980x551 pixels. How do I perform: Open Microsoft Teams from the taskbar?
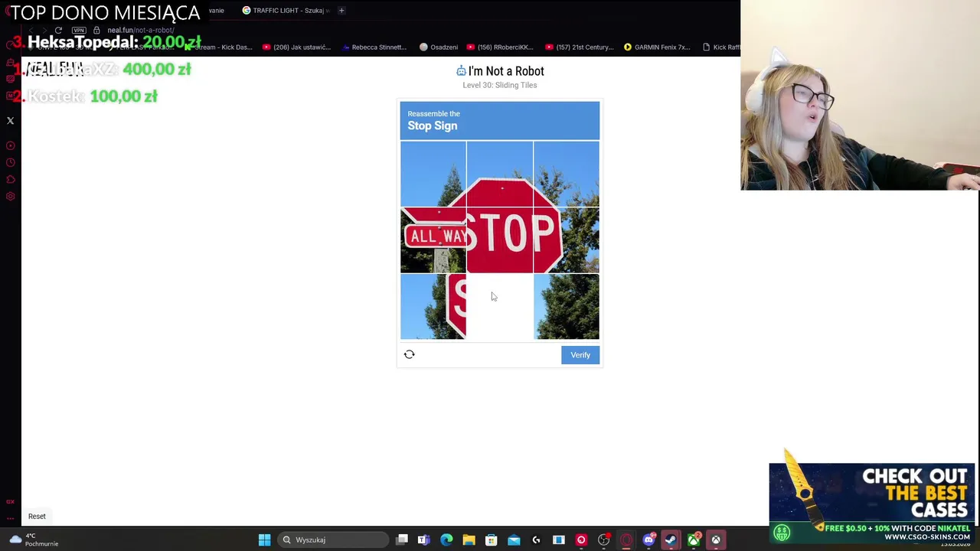coord(423,540)
